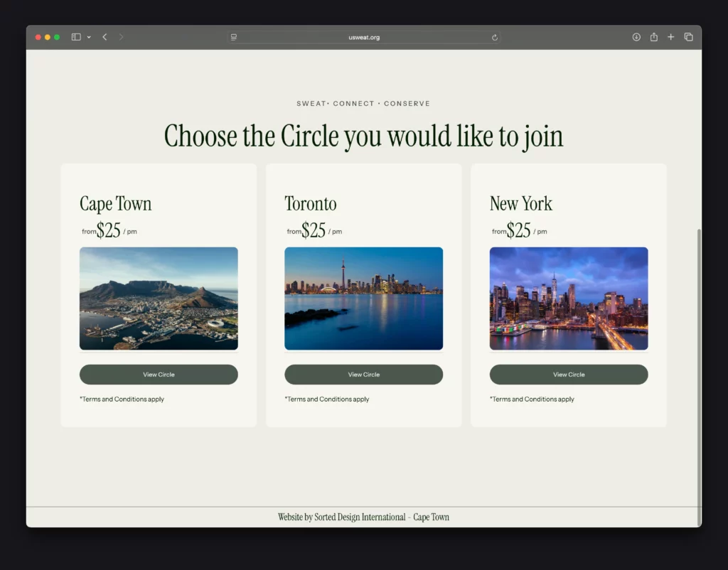Reload the page with refresh icon
The image size is (728, 570).
click(494, 37)
